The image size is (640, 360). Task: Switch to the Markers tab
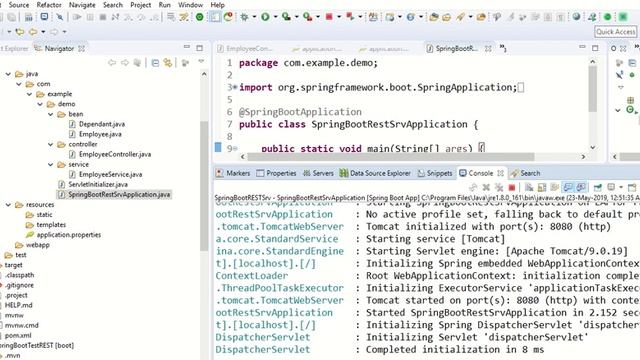pos(233,173)
